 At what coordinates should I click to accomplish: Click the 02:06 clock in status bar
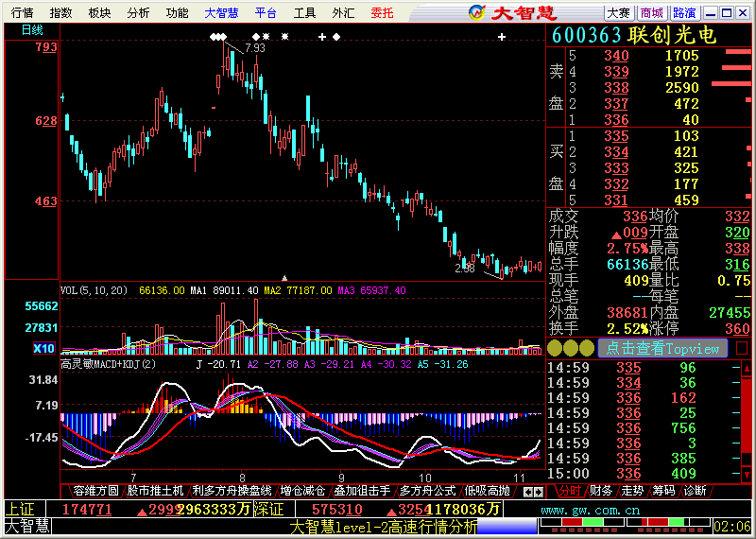(731, 527)
